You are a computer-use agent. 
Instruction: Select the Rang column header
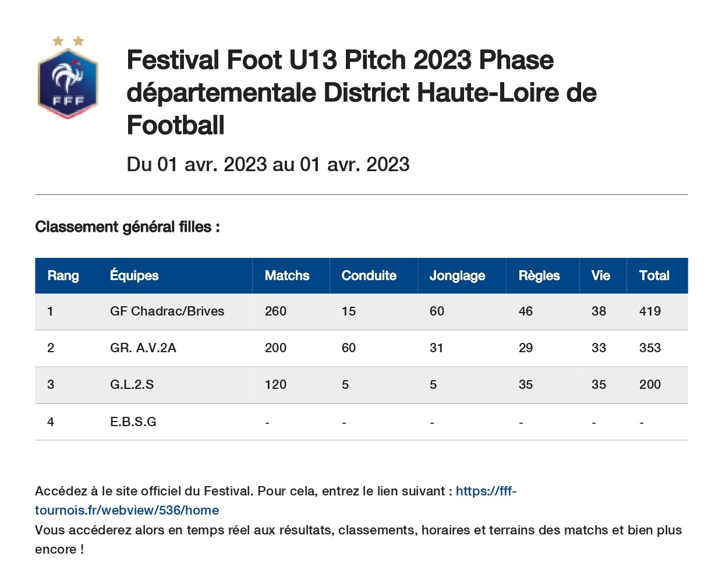pos(63,275)
